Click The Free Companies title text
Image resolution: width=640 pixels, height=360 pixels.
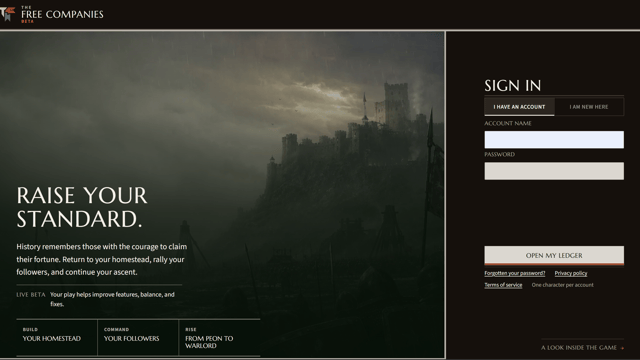[x=62, y=14]
